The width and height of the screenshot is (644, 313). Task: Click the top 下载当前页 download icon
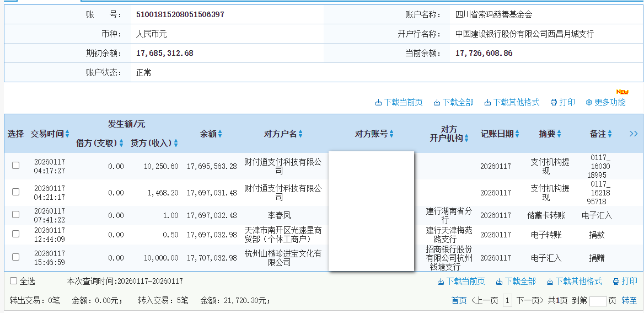[x=378, y=103]
